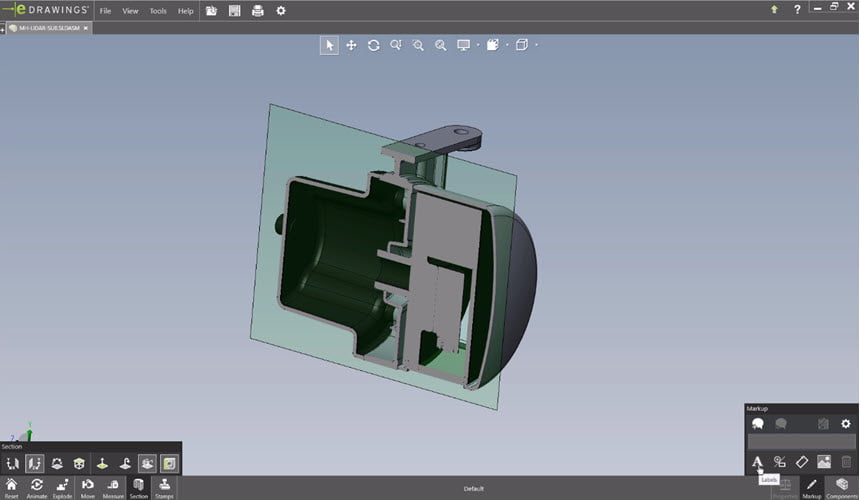Viewport: 860px width, 500px height.
Task: Select the third section plane alignment icon
Action: (x=57, y=464)
